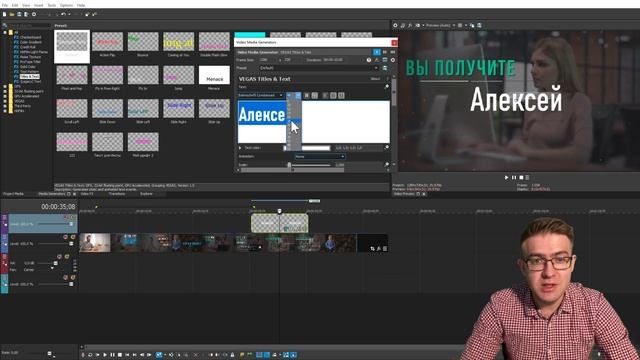This screenshot has width=640, height=360.
Task: Collapse the All folder in generators tree
Action: 5,33
